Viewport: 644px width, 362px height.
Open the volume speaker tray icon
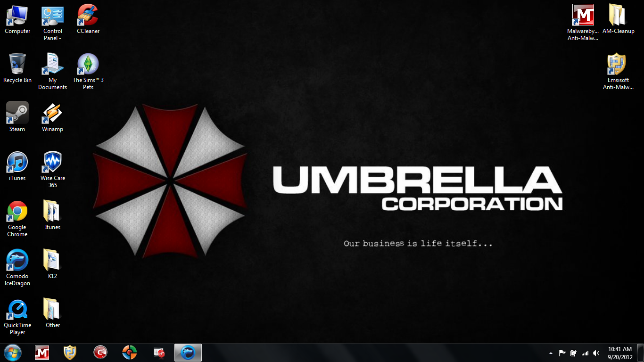coord(596,353)
